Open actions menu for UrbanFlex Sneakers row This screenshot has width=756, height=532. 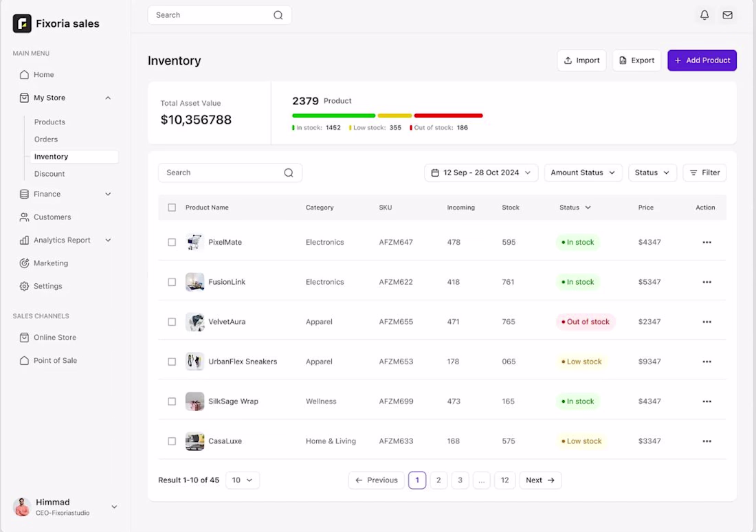707,362
